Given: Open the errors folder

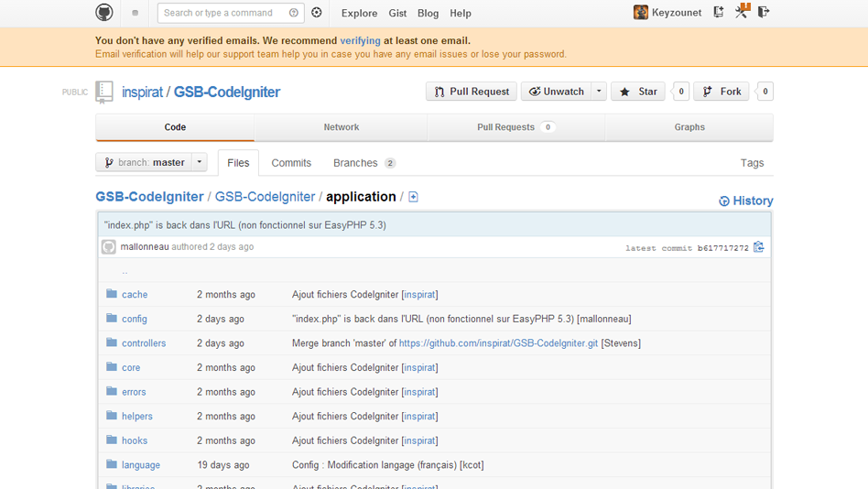Looking at the screenshot, I should click(x=134, y=392).
